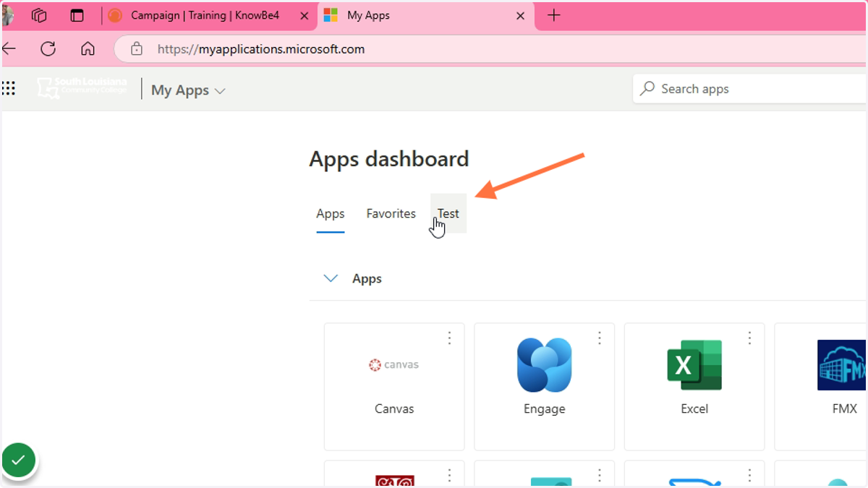
Task: Switch to the Apps tab
Action: click(331, 214)
